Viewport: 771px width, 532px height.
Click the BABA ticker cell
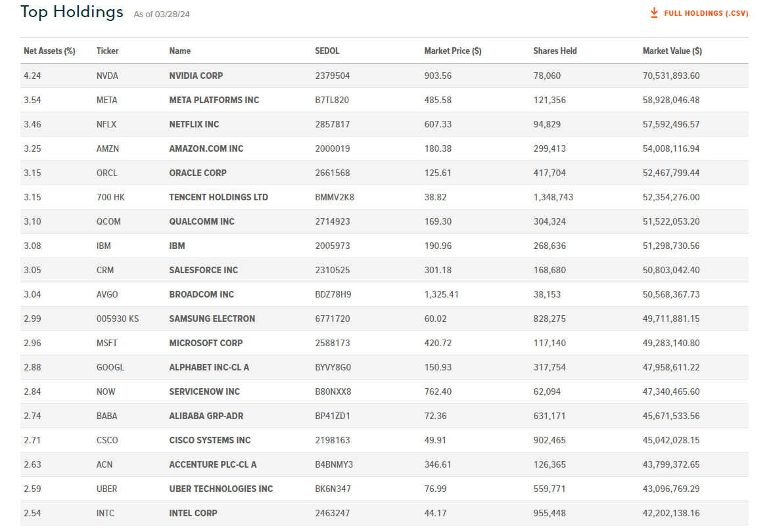point(106,416)
